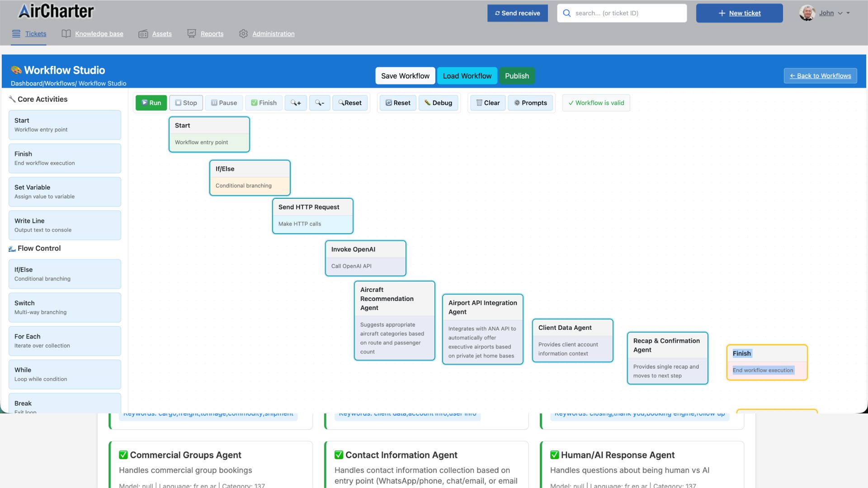Clear the canvas with Clear button
868x488 pixels.
tap(488, 103)
